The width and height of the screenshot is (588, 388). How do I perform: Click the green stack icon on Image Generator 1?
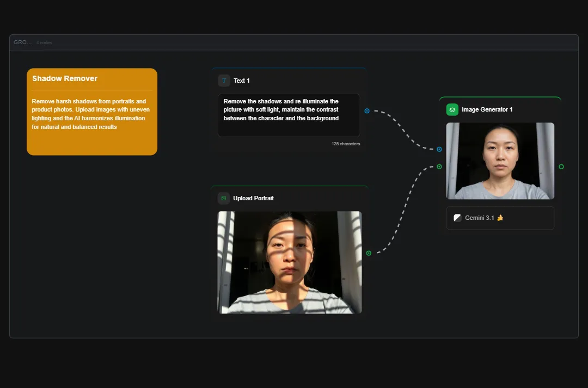pos(452,109)
